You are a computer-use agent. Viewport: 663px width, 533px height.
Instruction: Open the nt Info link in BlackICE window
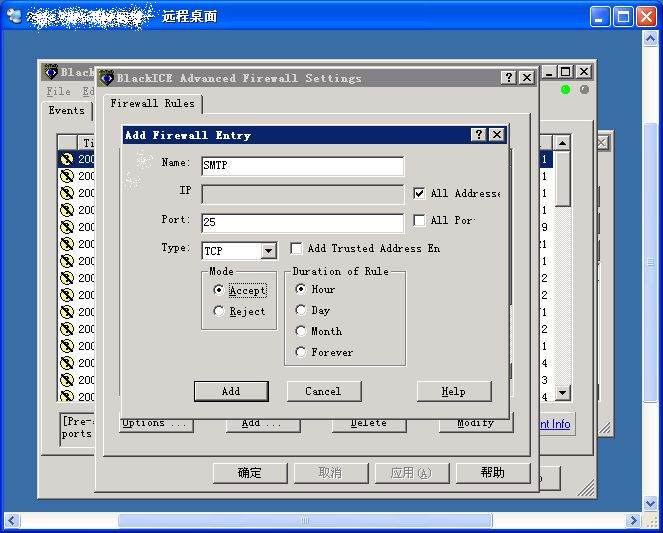[555, 424]
